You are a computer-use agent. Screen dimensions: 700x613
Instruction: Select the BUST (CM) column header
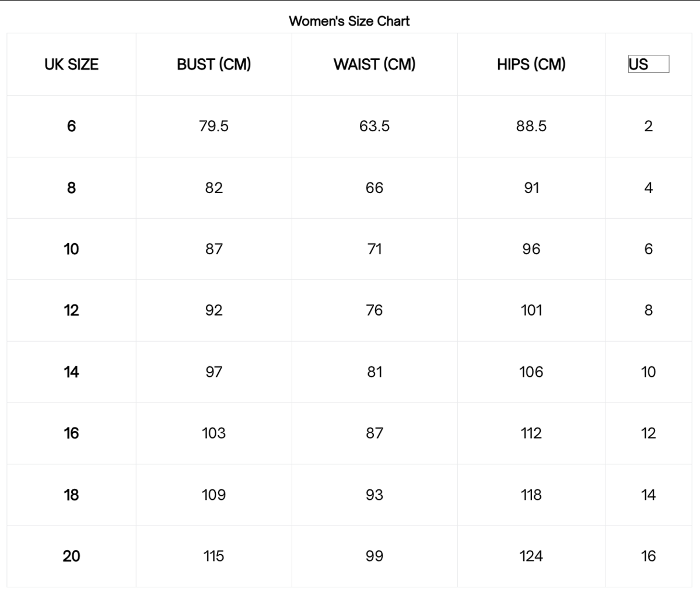click(213, 64)
